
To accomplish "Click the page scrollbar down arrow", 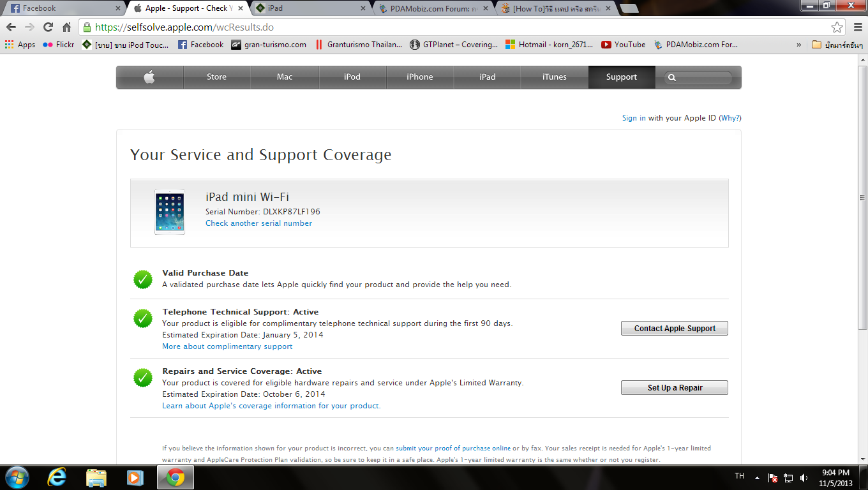I will coord(862,458).
